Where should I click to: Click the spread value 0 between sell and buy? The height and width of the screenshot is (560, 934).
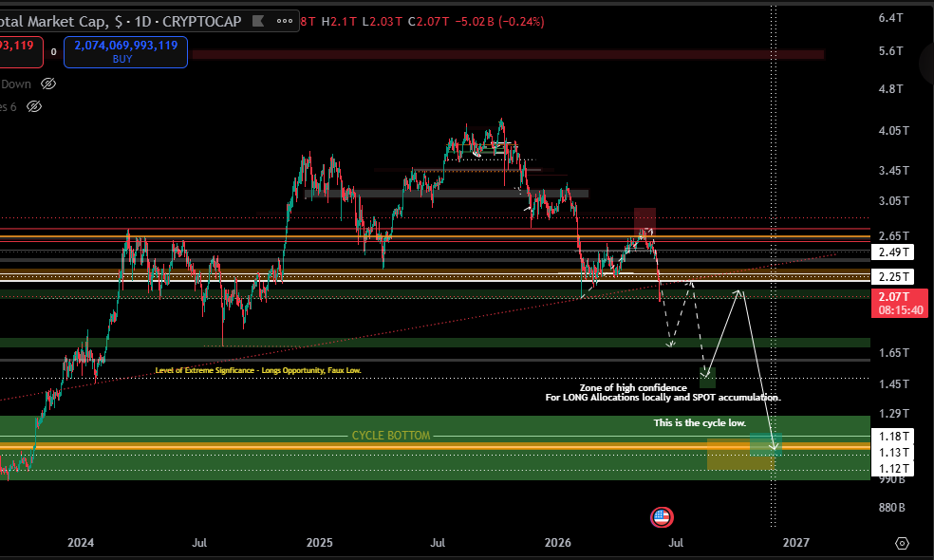click(53, 52)
